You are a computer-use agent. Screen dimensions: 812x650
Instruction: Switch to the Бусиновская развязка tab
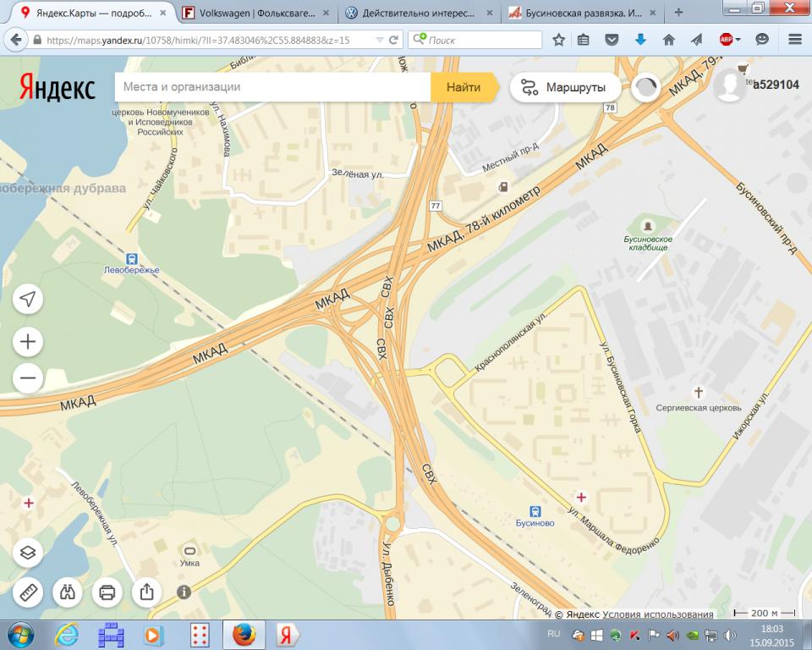click(583, 13)
